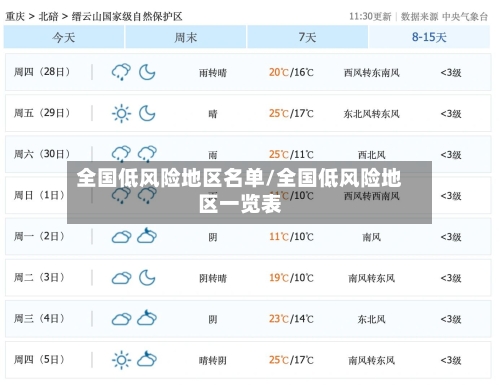Screen dimensions: 500x385
Task: Select the 周四 (5日) date label
Action: click(x=39, y=360)
